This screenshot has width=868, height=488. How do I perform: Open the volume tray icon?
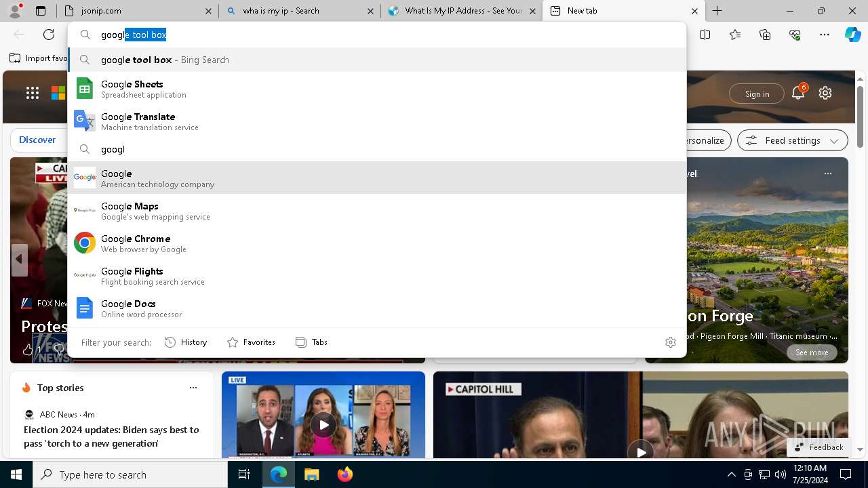pyautogui.click(x=780, y=474)
